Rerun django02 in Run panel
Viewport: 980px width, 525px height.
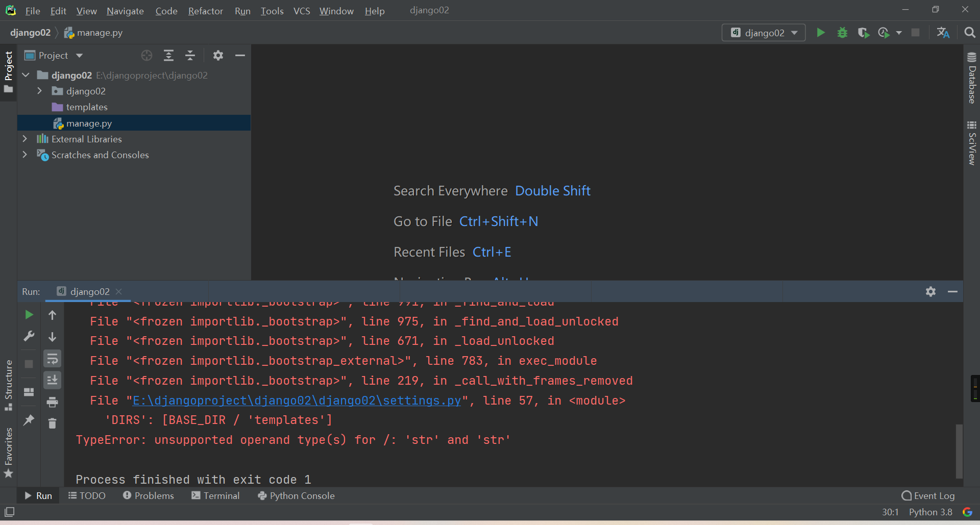click(29, 315)
